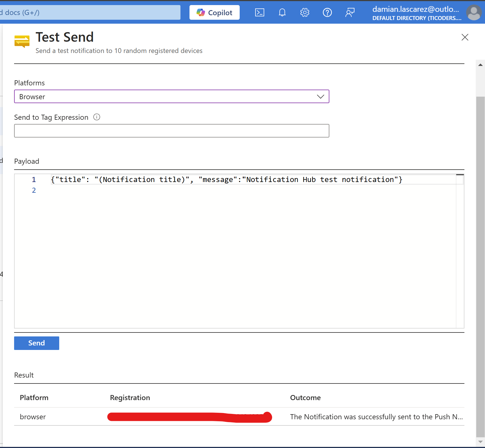This screenshot has width=485, height=448.
Task: Show info for Send to Tag Expression
Action: coord(97,117)
